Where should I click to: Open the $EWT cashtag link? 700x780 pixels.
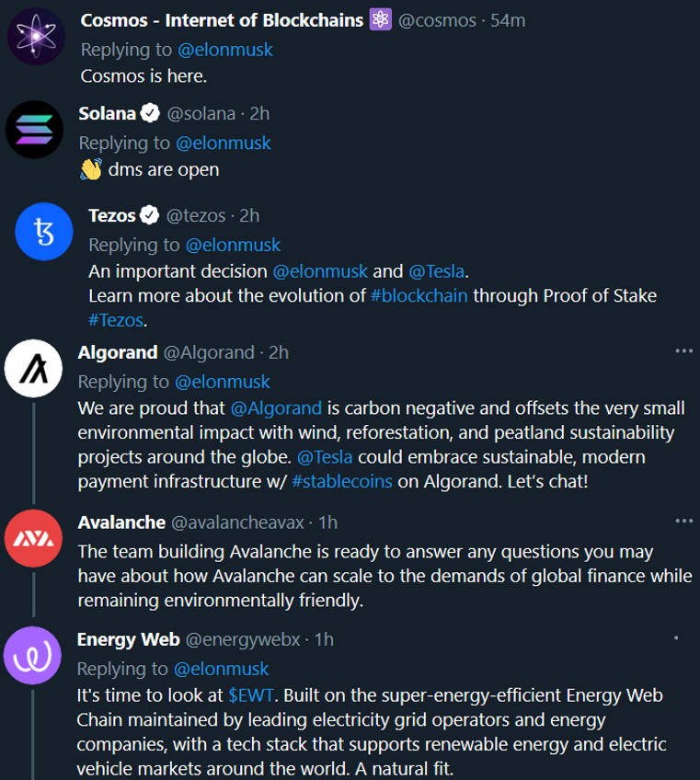[251, 695]
